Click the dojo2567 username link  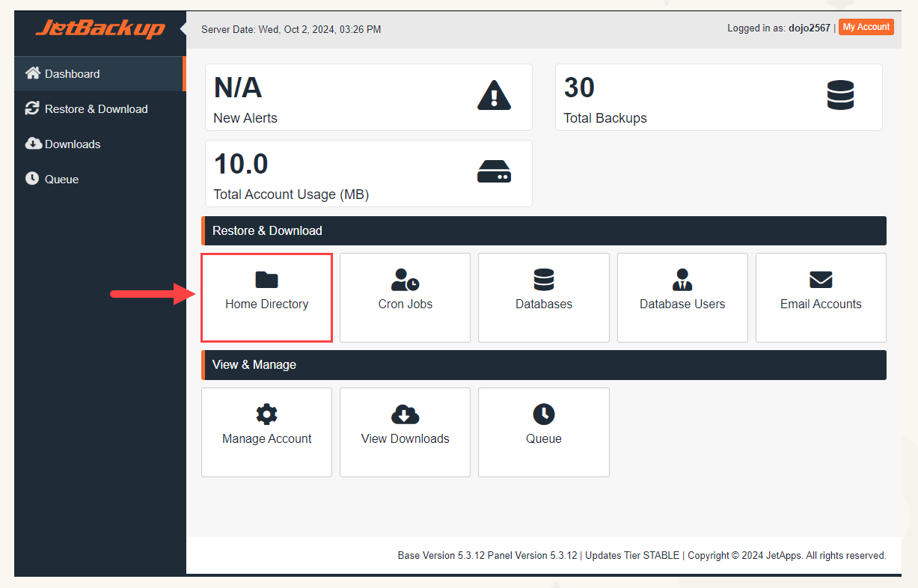(810, 27)
